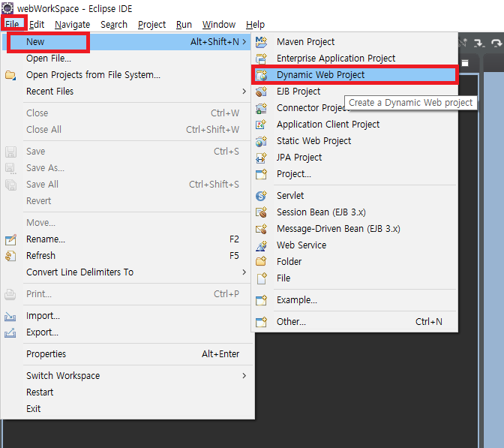
Task: Choose Import... from the menu
Action: [127, 316]
